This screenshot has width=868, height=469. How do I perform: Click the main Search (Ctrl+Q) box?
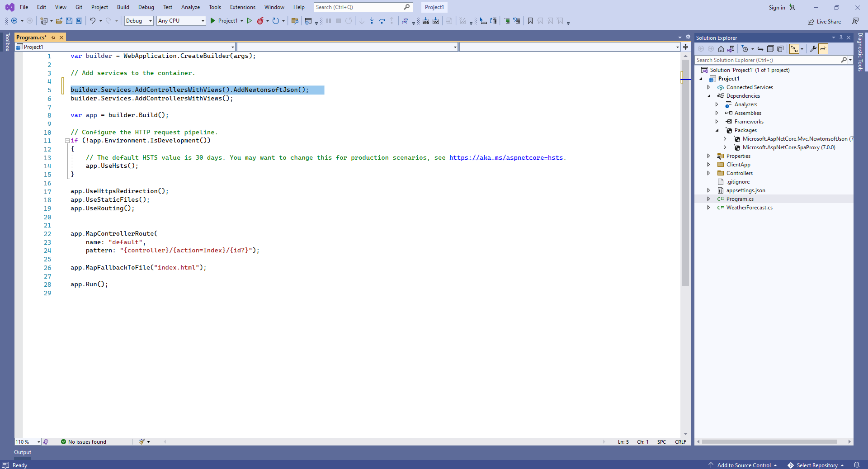[363, 7]
